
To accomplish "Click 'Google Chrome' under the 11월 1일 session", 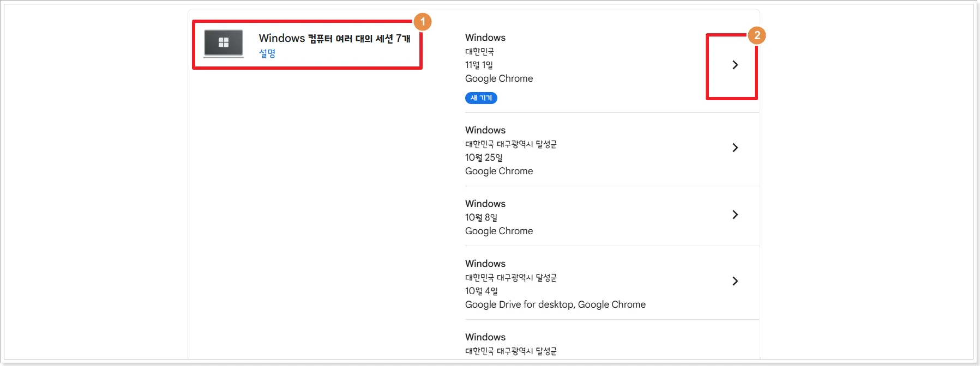I will 499,78.
